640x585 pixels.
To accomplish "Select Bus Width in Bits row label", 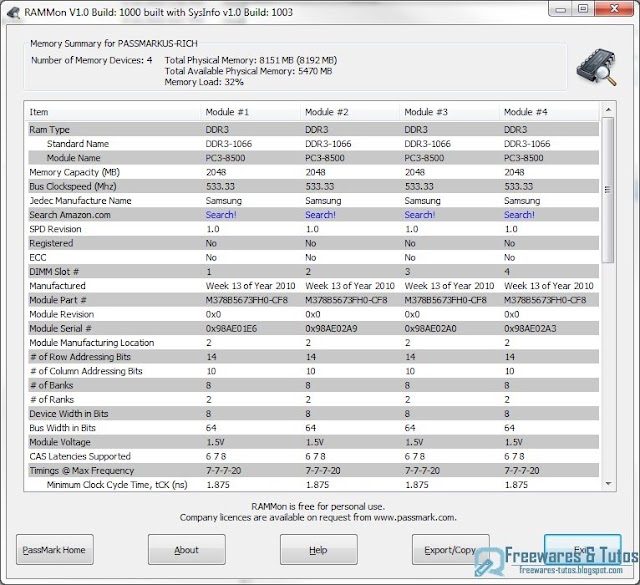I will [x=62, y=428].
